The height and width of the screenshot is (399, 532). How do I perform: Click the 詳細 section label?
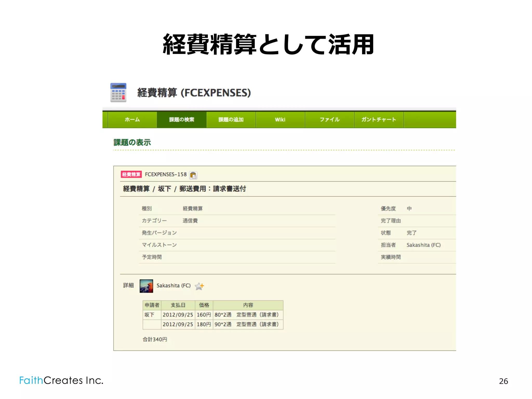[x=128, y=285]
